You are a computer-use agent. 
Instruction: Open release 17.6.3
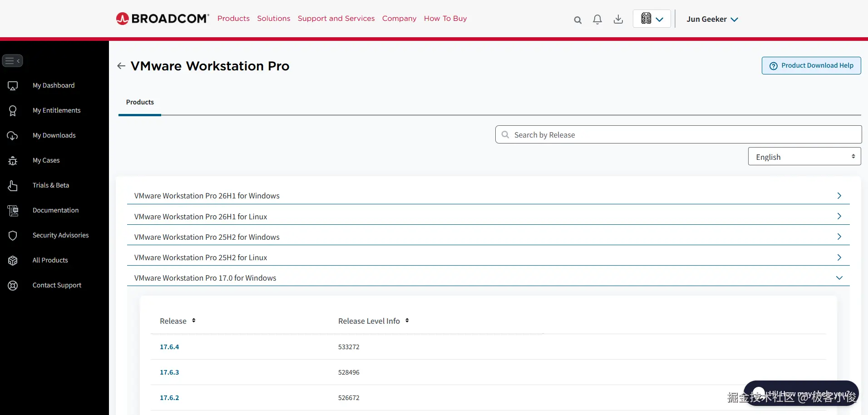point(169,372)
